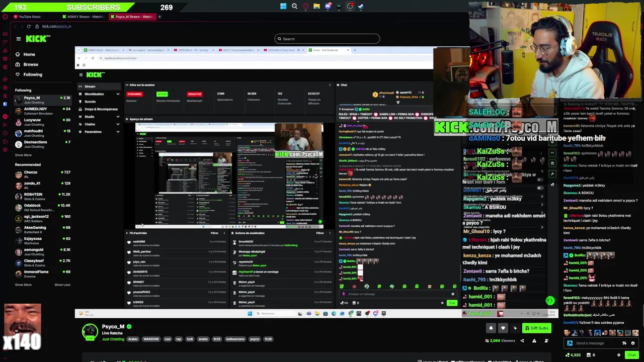Expand Monétisation chevron in streamed dashboard
644x362 pixels.
[118, 94]
